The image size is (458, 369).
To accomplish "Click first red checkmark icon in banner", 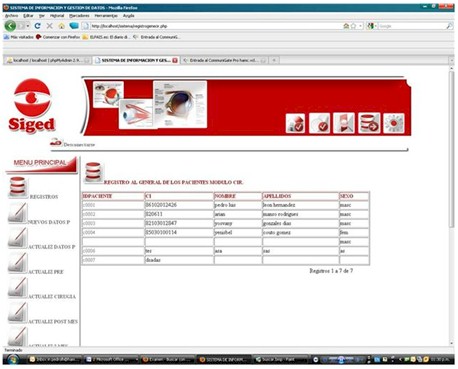I will (x=295, y=123).
